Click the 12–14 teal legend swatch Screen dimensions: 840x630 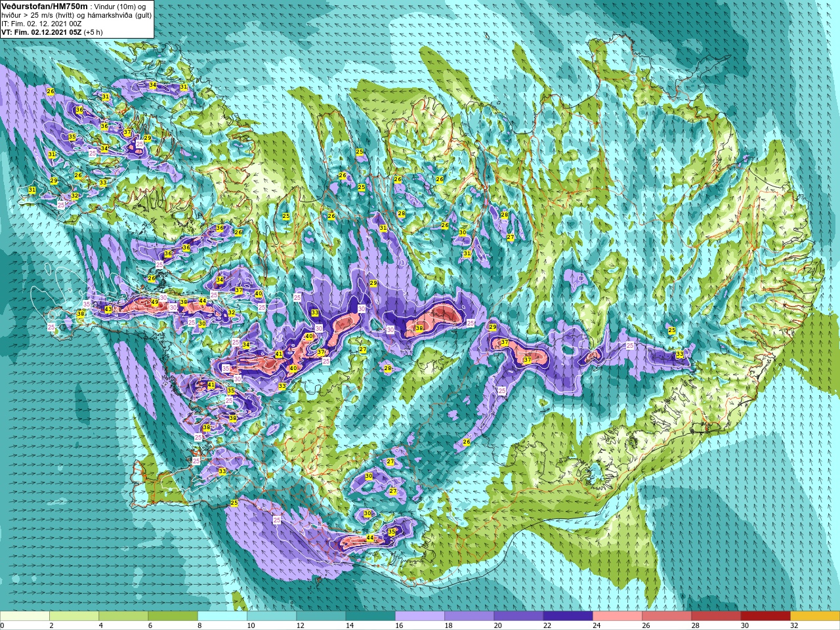pos(321,616)
